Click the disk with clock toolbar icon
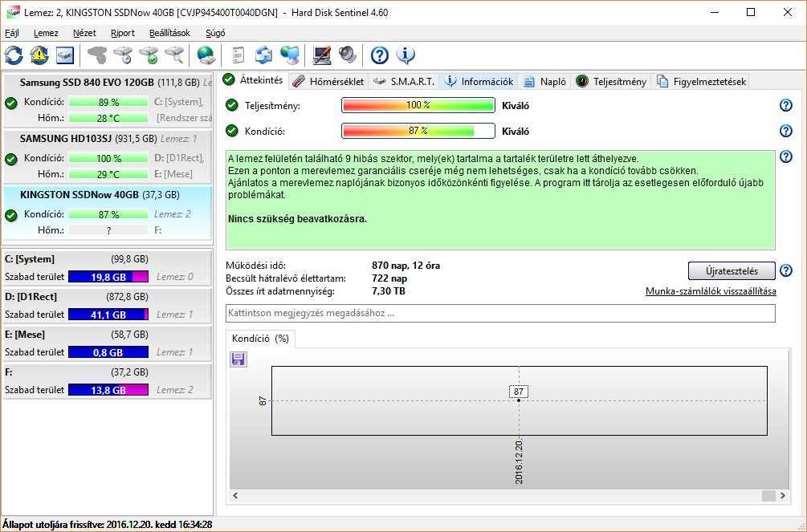807x532 pixels. tap(124, 55)
